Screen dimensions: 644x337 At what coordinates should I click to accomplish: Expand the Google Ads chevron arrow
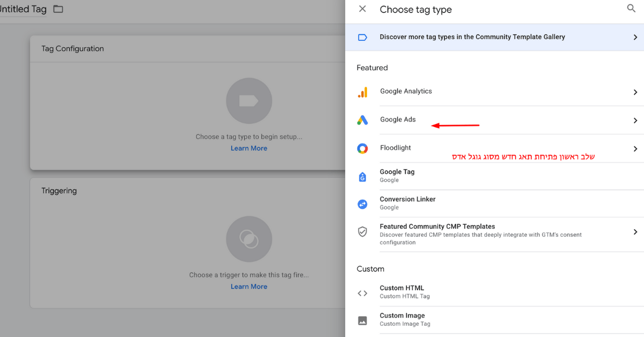pos(635,121)
